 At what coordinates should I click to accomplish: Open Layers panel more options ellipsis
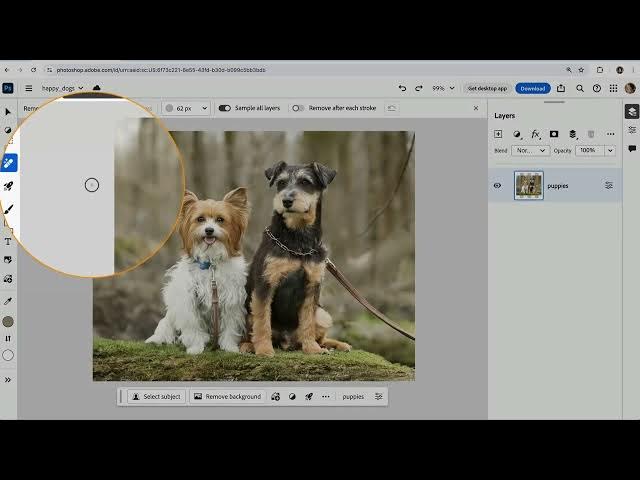point(611,134)
